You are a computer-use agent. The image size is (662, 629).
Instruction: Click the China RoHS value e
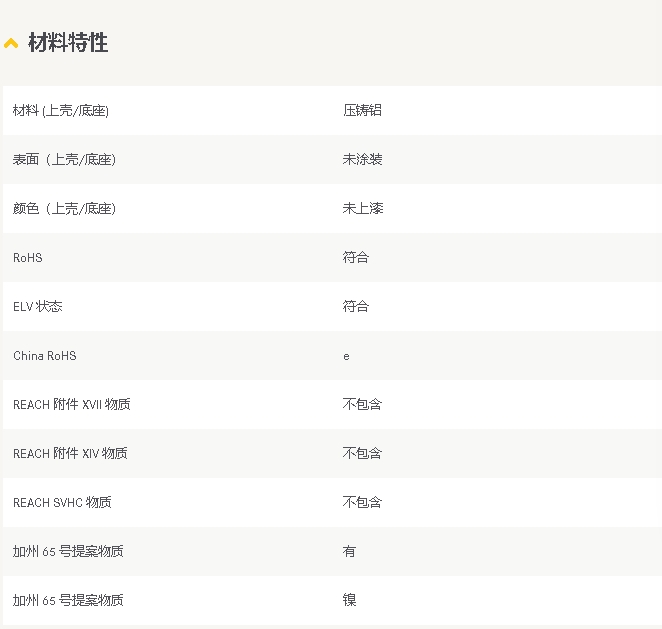[346, 356]
